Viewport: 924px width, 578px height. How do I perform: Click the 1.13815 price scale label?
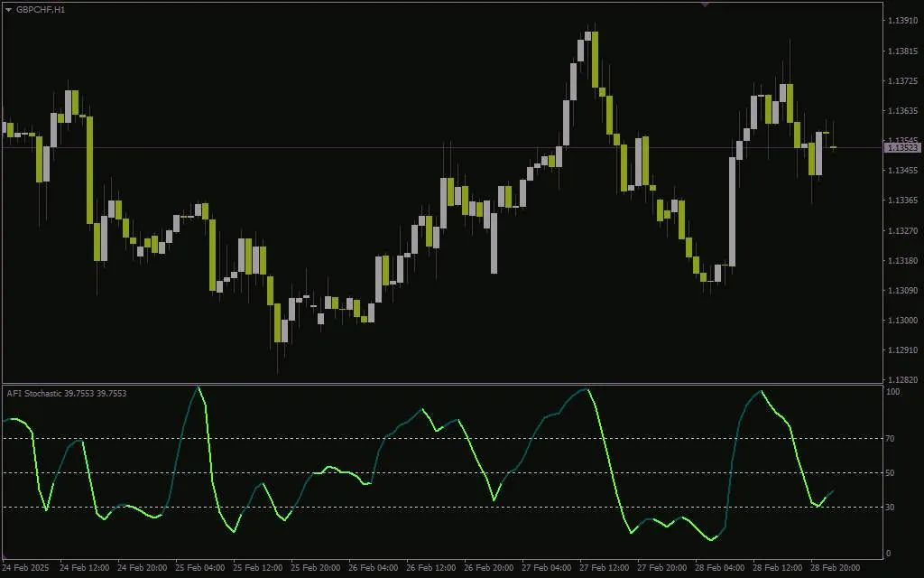(901, 51)
